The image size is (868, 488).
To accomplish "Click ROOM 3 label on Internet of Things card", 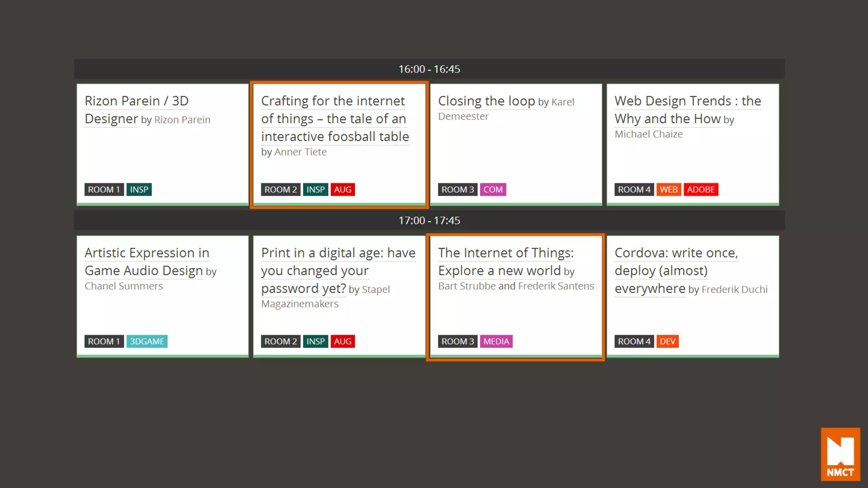I will point(457,341).
